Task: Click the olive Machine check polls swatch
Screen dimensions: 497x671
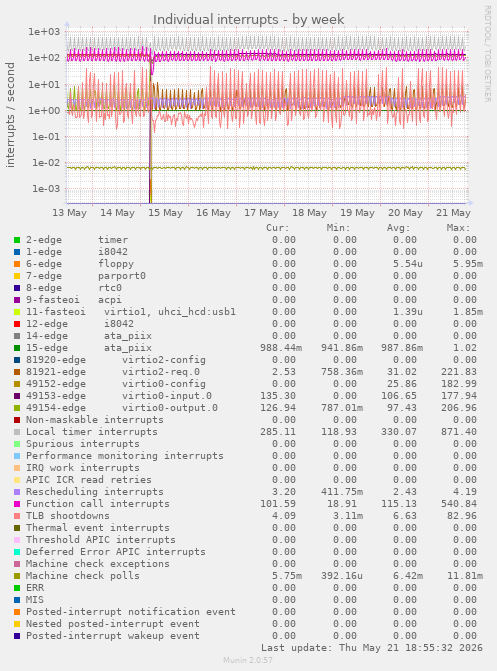Action: (17, 576)
